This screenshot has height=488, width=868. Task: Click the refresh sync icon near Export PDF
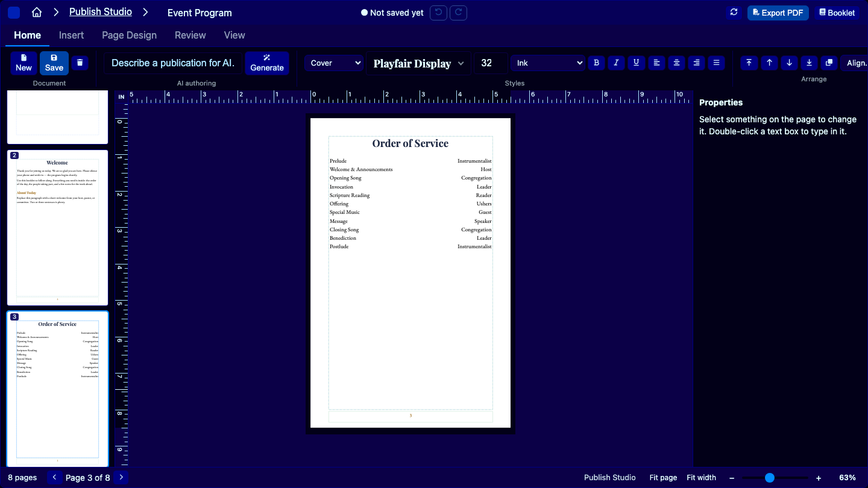(734, 13)
